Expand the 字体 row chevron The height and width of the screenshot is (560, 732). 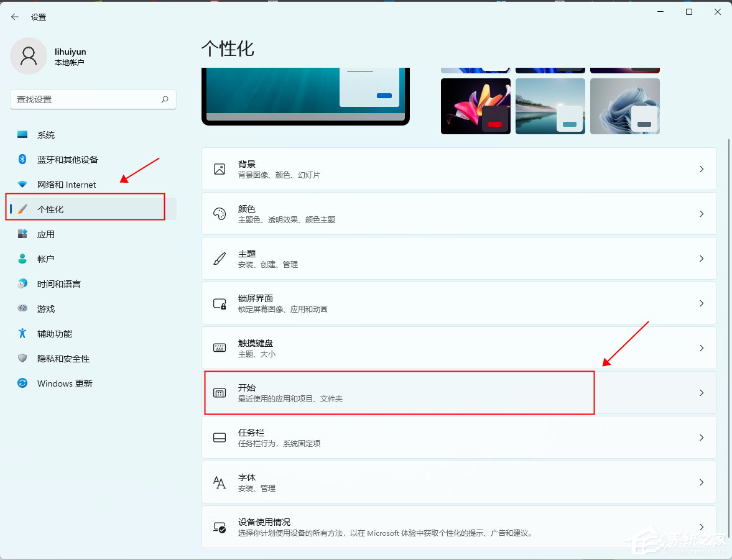701,482
